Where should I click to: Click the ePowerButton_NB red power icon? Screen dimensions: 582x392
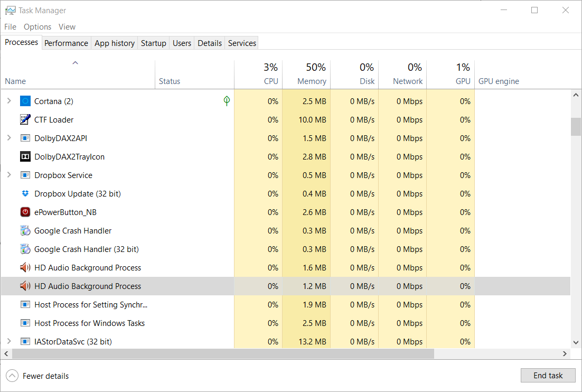(25, 212)
